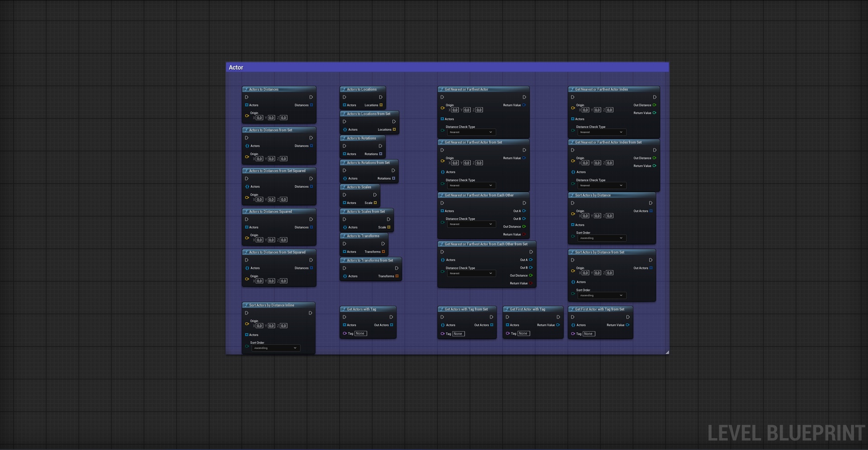Click Distances output pin on Actors to Distances Squared node
868x450 pixels.
click(x=311, y=227)
